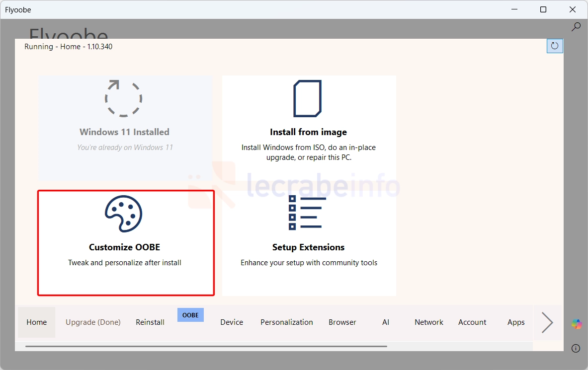Go to the Network tab
The image size is (588, 370).
pos(428,322)
